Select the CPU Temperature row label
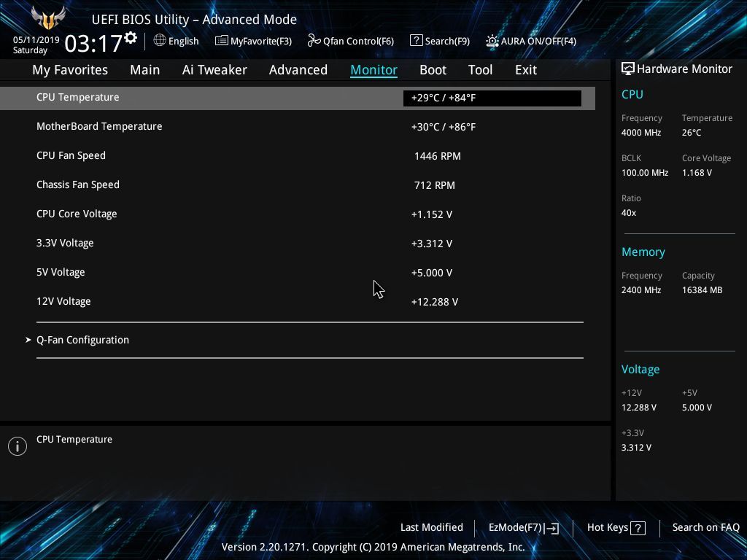 (77, 97)
